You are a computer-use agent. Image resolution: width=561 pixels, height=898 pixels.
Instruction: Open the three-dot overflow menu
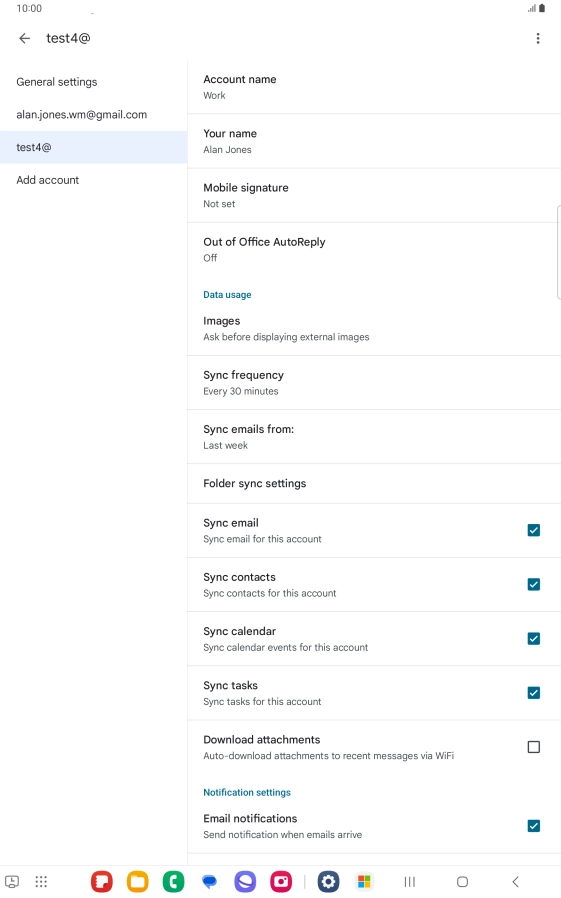point(538,38)
